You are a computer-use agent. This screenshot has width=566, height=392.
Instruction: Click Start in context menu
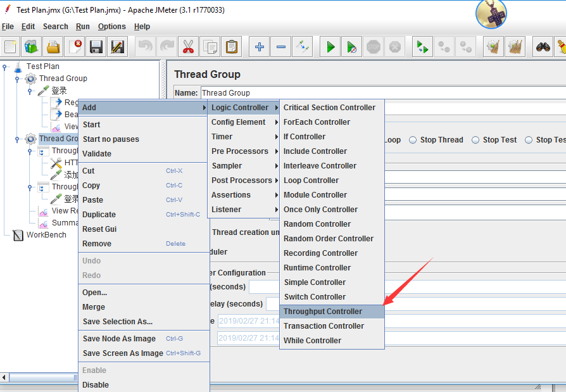(144, 125)
